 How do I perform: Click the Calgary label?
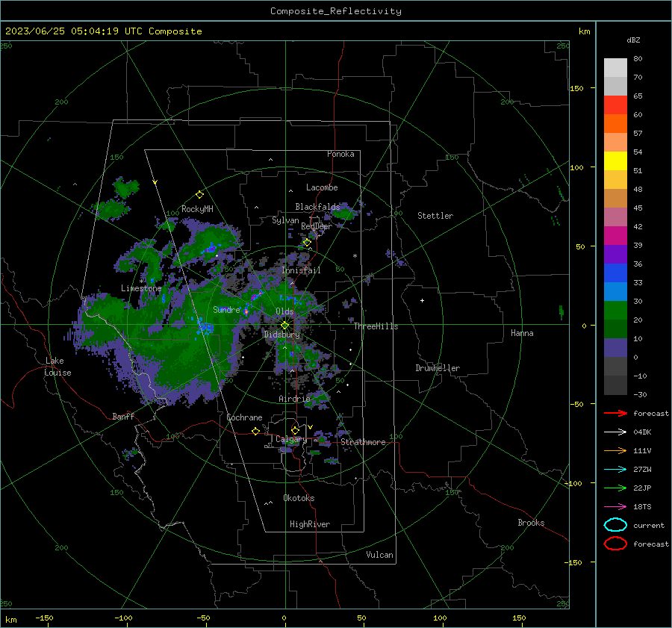click(x=291, y=439)
